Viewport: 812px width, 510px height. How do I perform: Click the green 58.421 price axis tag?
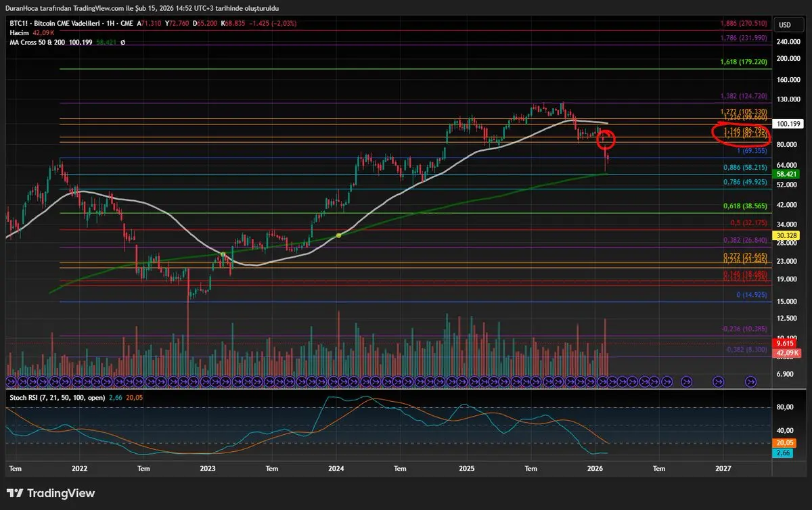click(x=785, y=174)
